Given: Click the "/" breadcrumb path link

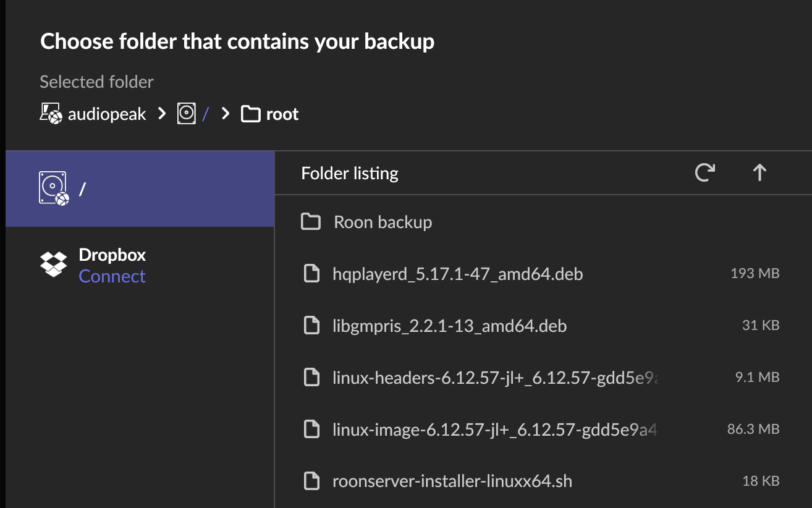Looking at the screenshot, I should point(205,114).
